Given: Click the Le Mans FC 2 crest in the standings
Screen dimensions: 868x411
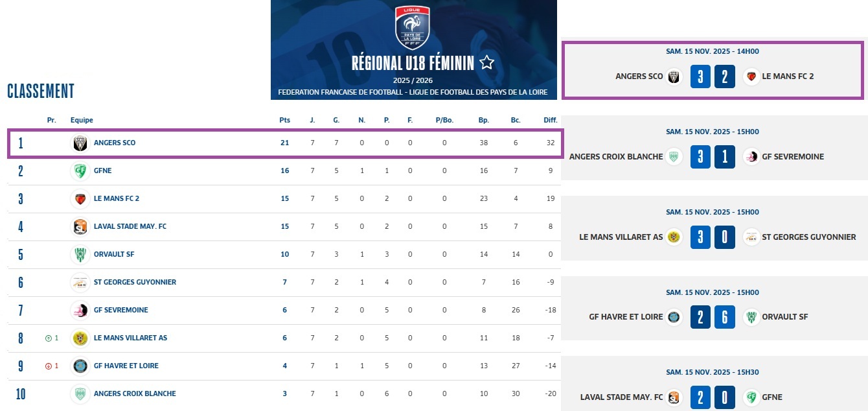Looking at the screenshot, I should [80, 198].
